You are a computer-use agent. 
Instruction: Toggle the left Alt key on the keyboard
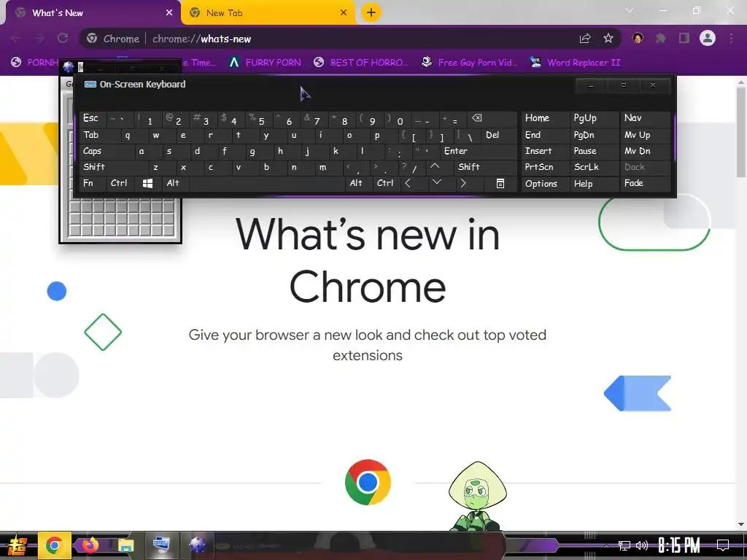click(x=176, y=183)
